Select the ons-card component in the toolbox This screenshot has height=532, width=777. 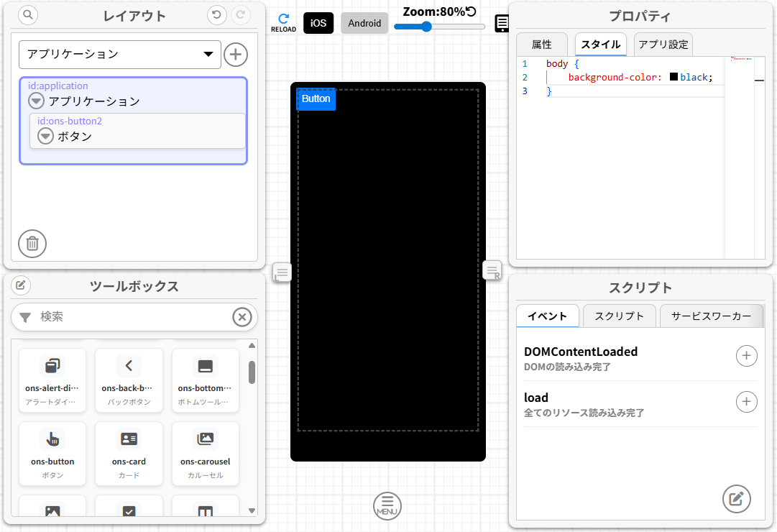(129, 454)
